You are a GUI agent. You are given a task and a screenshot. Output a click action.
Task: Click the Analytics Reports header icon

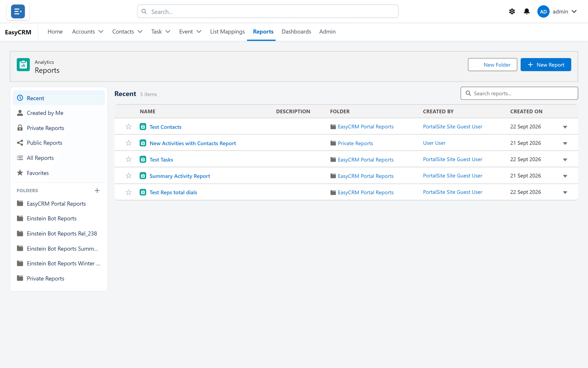pyautogui.click(x=23, y=65)
